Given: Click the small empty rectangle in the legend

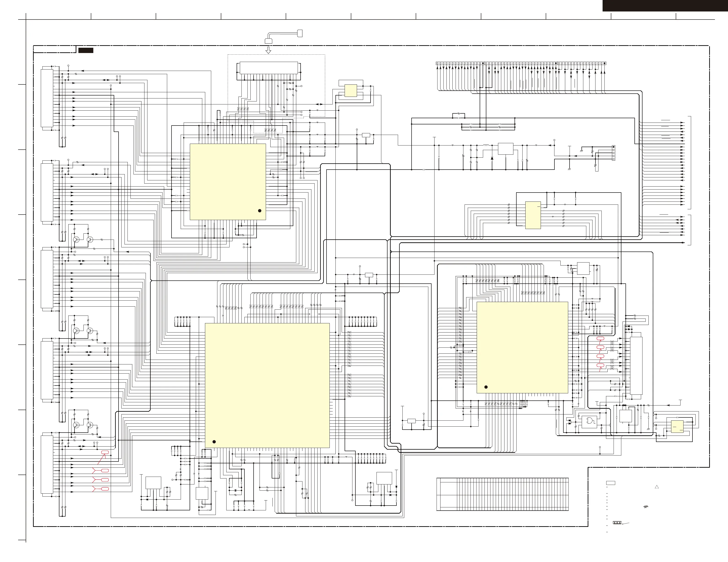Looking at the screenshot, I should (x=611, y=483).
